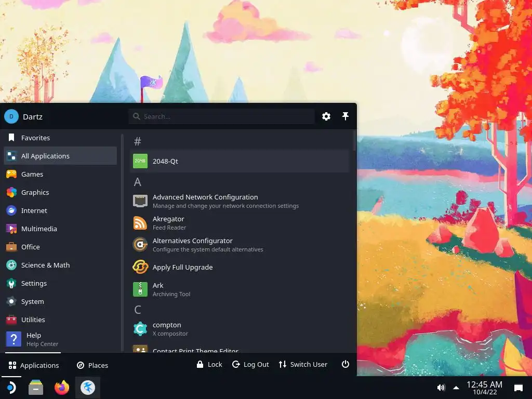Image resolution: width=532 pixels, height=399 pixels.
Task: Click the Dartz username label
Action: [x=33, y=117]
